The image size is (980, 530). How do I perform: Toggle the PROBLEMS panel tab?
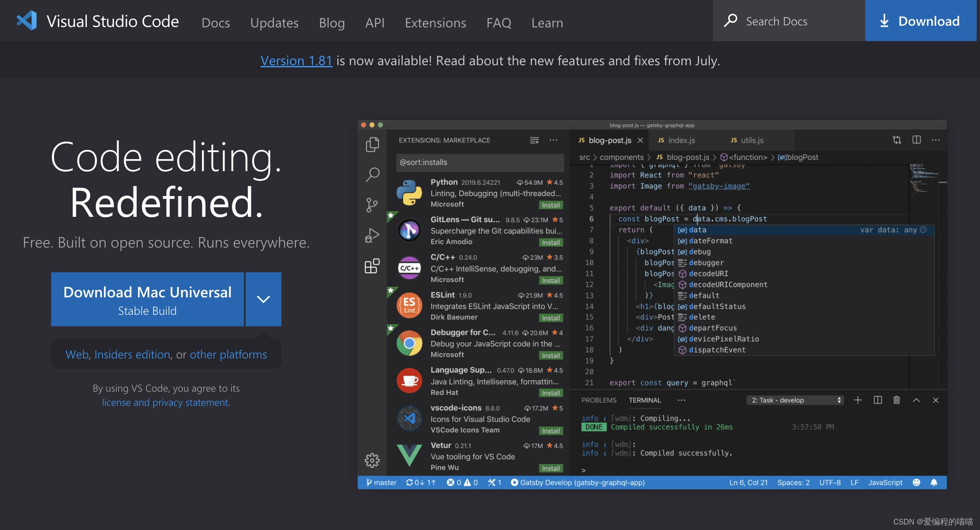tap(599, 400)
